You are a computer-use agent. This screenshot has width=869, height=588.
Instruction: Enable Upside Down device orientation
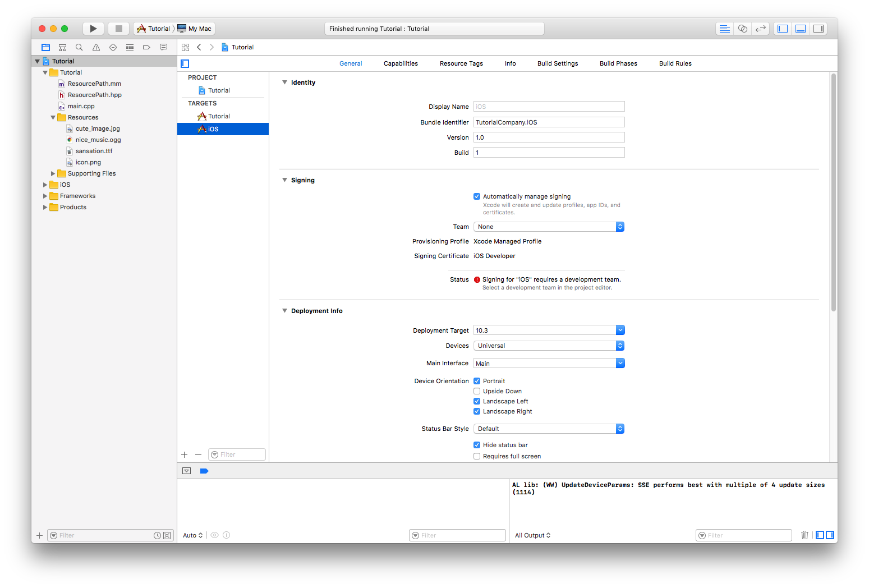pyautogui.click(x=477, y=391)
